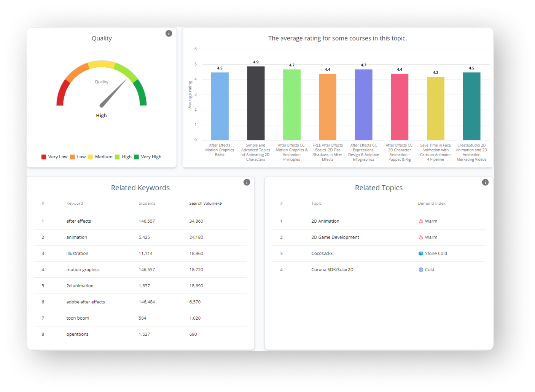Viewport: 535px width, 392px height.
Task: Click the Quality card info icon
Action: (x=169, y=33)
